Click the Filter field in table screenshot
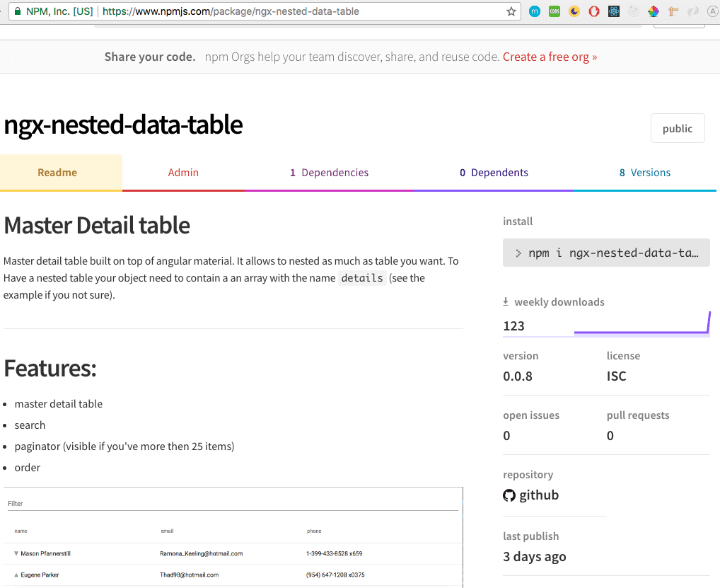The height and width of the screenshot is (588, 720). [x=233, y=504]
